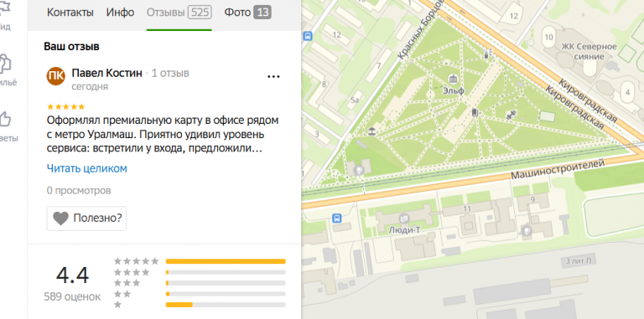Click the bus stop icon near Красных Борцов

pos(307,36)
